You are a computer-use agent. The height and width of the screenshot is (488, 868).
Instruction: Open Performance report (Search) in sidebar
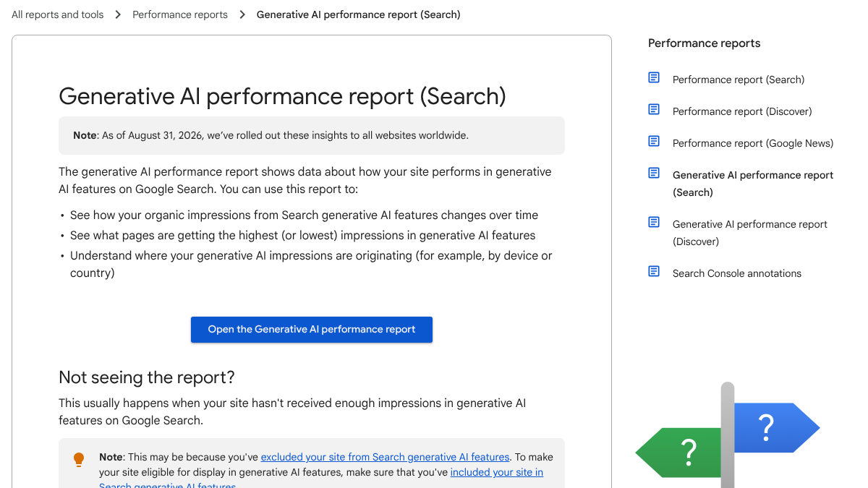pos(739,80)
